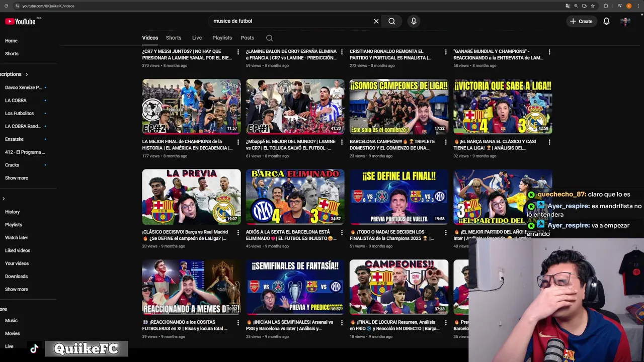644x362 pixels.
Task: Open the YouTube home logo
Action: point(20,21)
